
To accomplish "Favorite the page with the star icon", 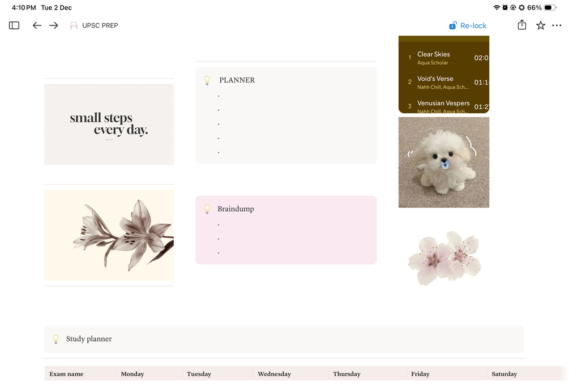I will [x=541, y=25].
